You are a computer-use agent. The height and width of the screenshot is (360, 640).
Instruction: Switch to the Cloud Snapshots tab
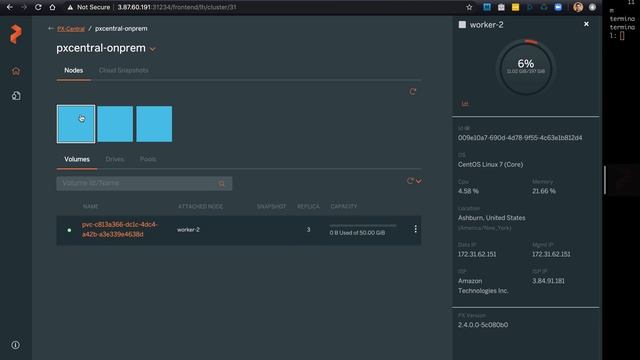coord(123,70)
